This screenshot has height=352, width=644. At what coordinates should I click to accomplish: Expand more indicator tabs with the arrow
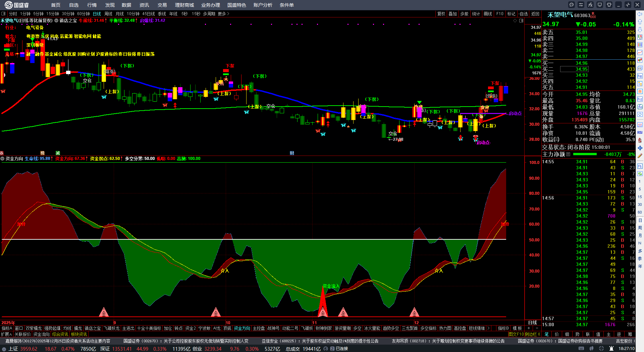[x=488, y=328]
